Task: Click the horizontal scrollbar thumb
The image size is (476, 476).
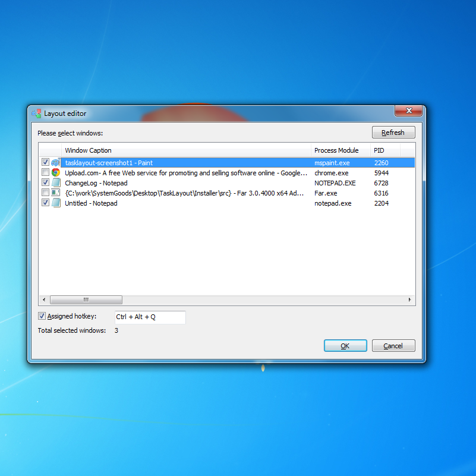Action: pos(86,300)
